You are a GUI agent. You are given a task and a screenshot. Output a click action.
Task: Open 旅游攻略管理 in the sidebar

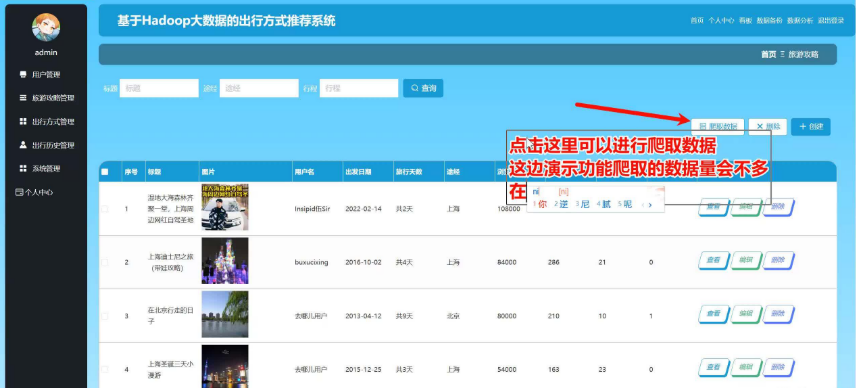52,98
